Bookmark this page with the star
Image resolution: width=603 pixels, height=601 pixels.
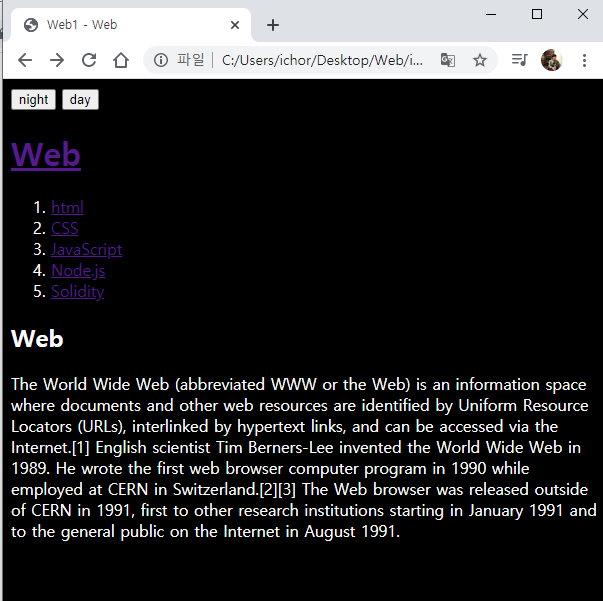point(480,60)
